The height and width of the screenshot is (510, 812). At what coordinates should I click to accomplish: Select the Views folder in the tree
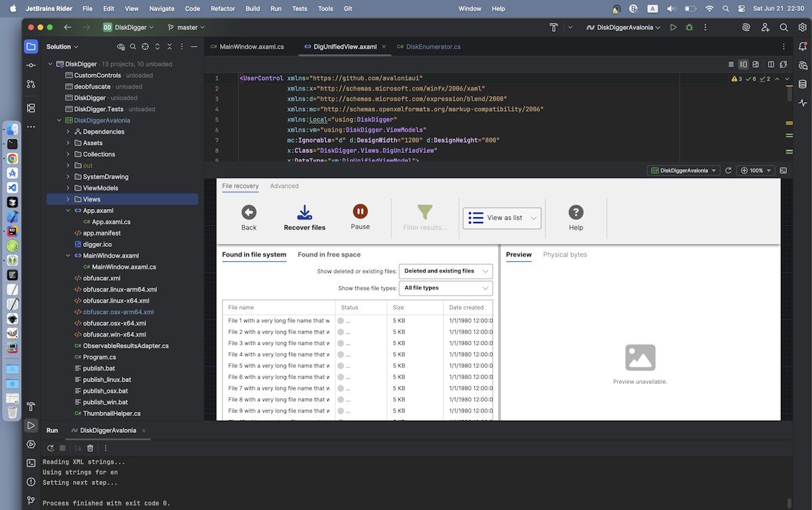click(122, 200)
